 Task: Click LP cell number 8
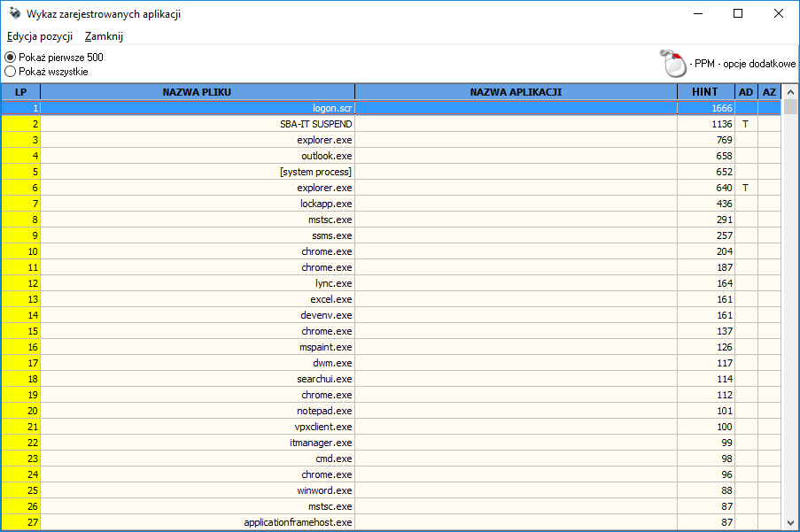pos(21,220)
